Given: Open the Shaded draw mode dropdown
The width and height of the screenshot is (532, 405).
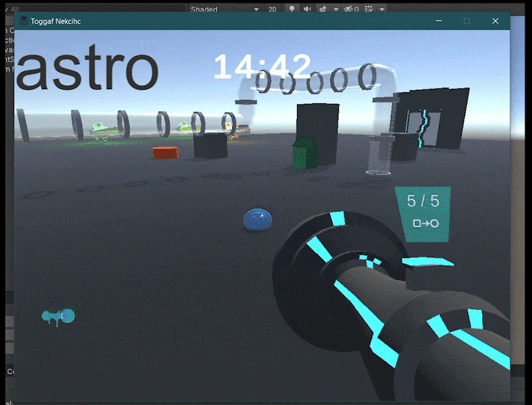Looking at the screenshot, I should coord(224,9).
